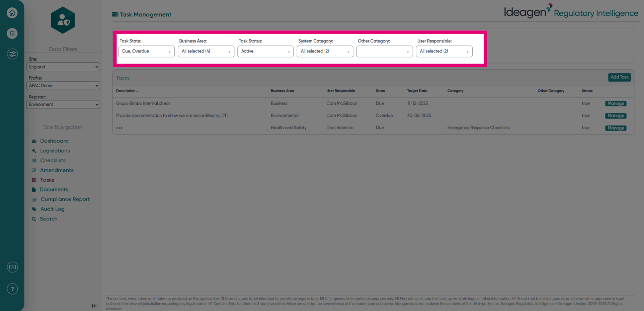The image size is (644, 311).
Task: Go to the Search page link
Action: coord(49,219)
